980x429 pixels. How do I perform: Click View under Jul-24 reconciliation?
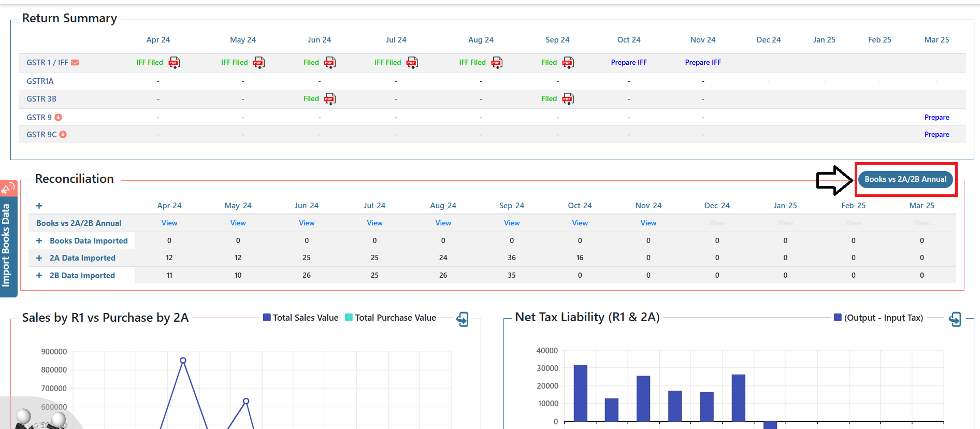pos(374,223)
